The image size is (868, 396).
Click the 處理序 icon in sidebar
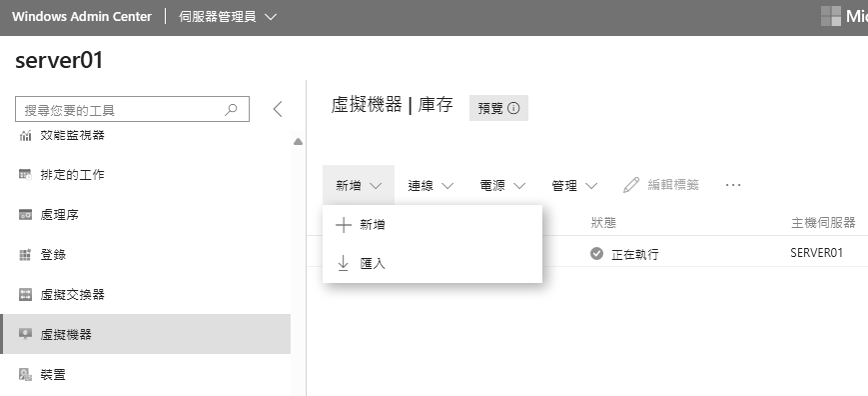25,214
